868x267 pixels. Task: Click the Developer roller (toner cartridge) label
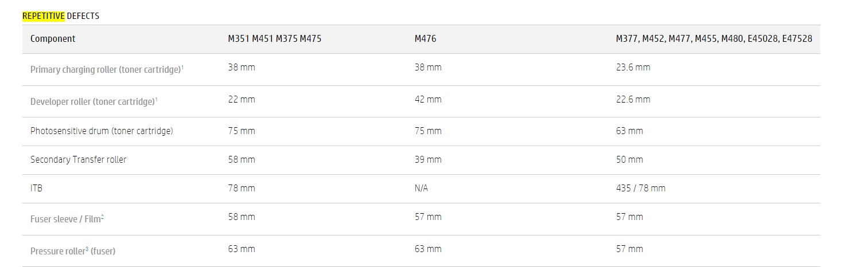coord(94,101)
